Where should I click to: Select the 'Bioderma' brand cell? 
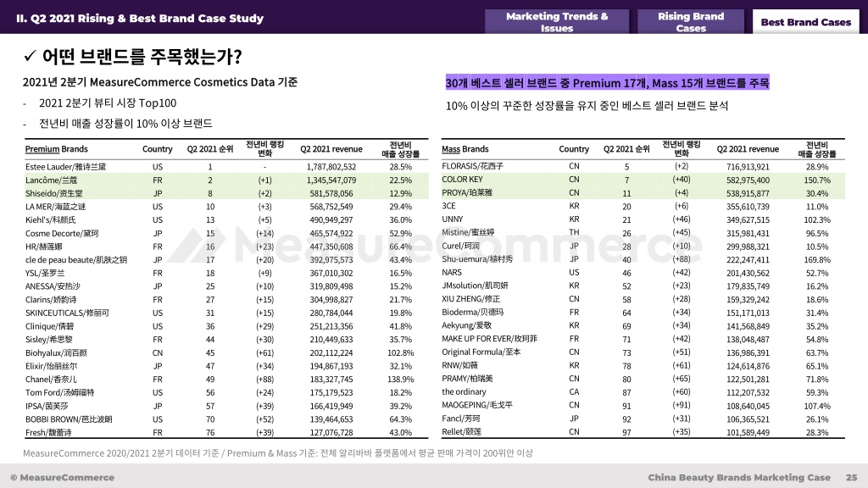coord(473,312)
